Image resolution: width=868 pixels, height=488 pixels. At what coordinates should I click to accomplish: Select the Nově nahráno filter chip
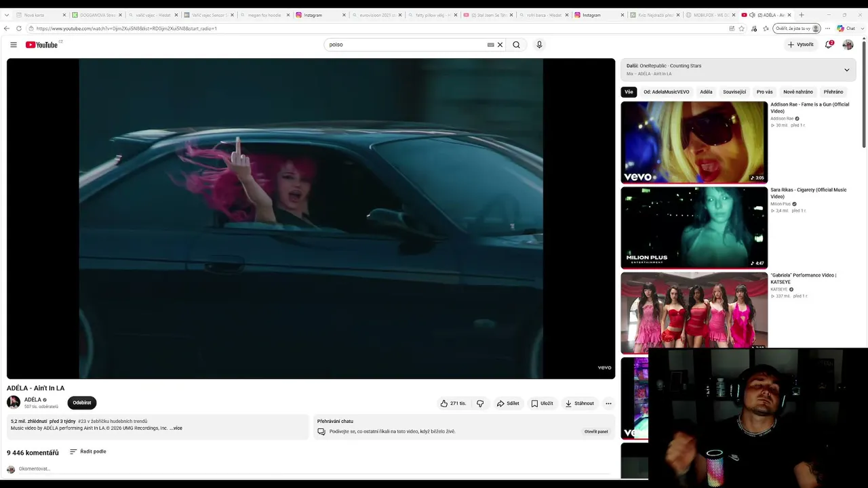[x=798, y=92]
